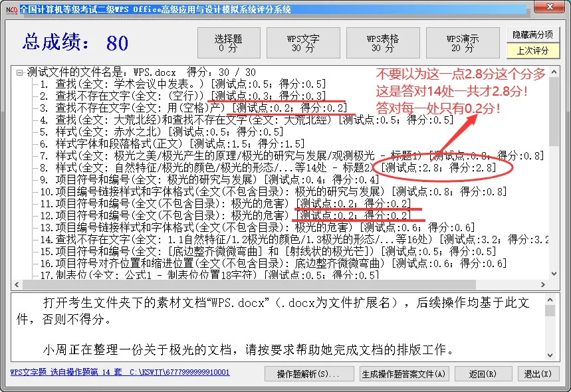The height and width of the screenshot is (392, 571).
Task: Collapse the 测试文件的文件名是 tree node
Action: [19, 73]
